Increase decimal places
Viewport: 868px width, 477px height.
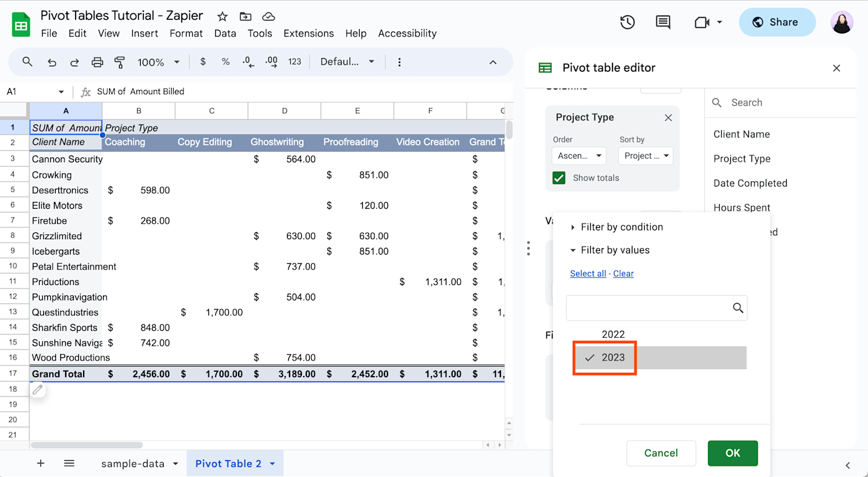pyautogui.click(x=272, y=62)
